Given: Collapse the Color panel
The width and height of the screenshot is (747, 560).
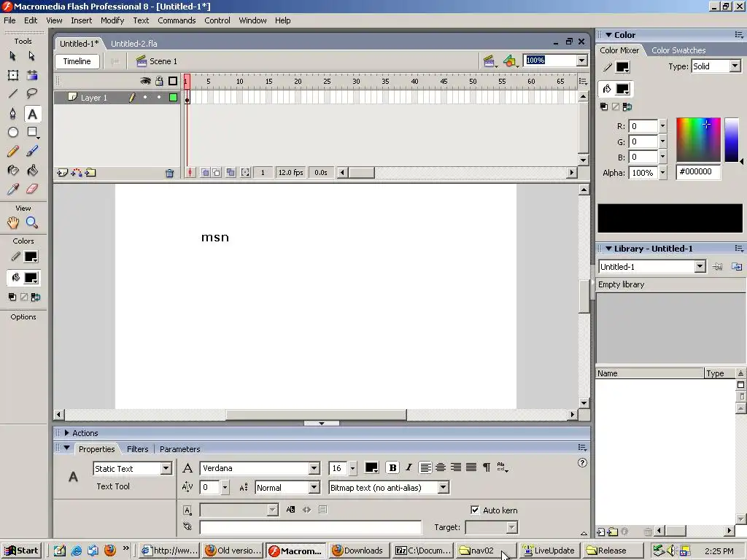Looking at the screenshot, I should click(608, 35).
